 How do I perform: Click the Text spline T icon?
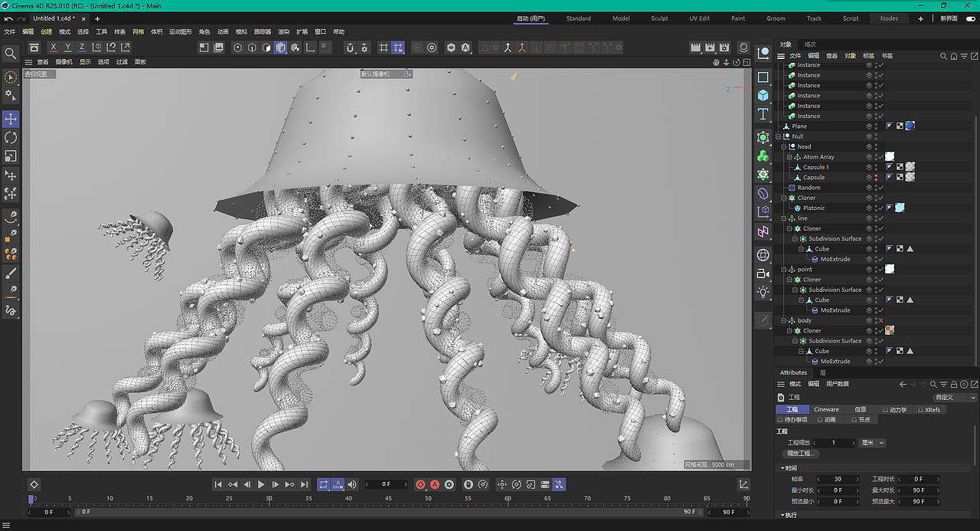763,114
